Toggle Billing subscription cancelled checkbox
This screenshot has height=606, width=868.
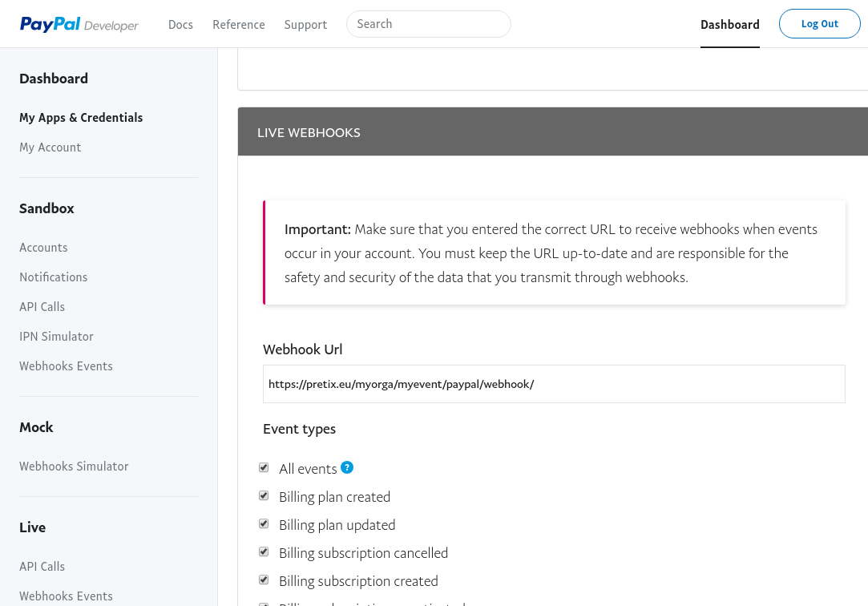[x=264, y=552]
